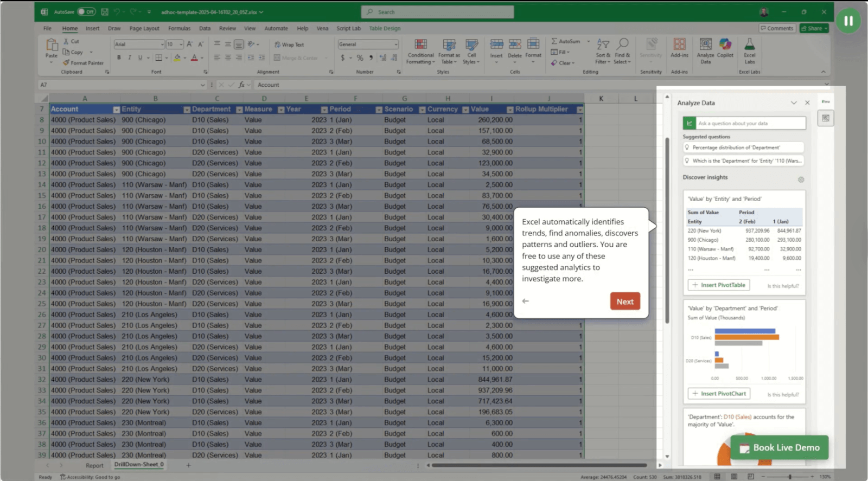Open insights settings gear icon

pos(801,179)
